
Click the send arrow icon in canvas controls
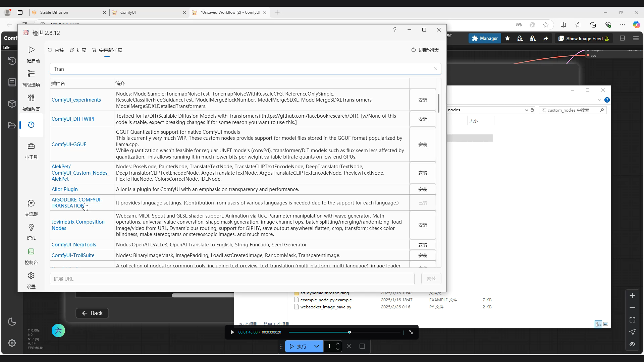click(632, 332)
